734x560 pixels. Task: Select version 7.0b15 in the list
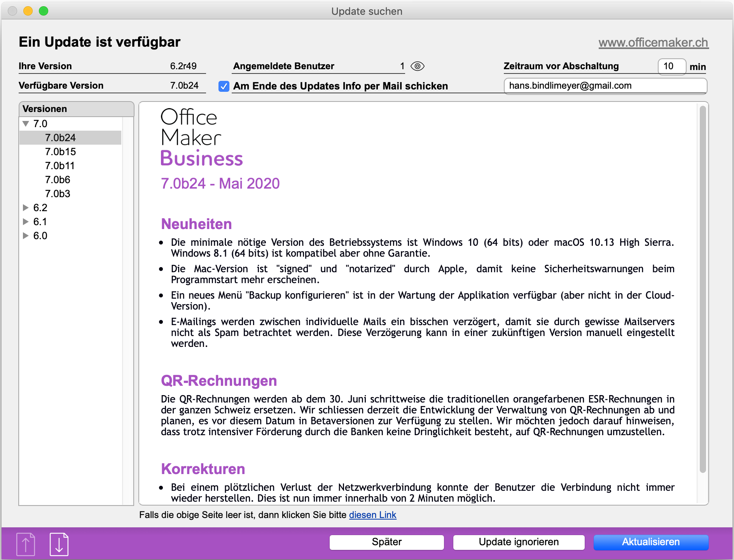(x=70, y=152)
